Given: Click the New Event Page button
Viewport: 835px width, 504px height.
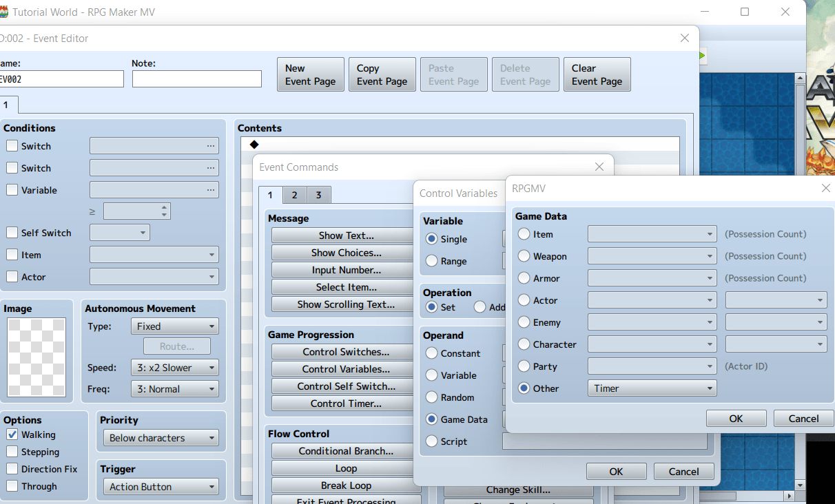Looking at the screenshot, I should click(310, 74).
